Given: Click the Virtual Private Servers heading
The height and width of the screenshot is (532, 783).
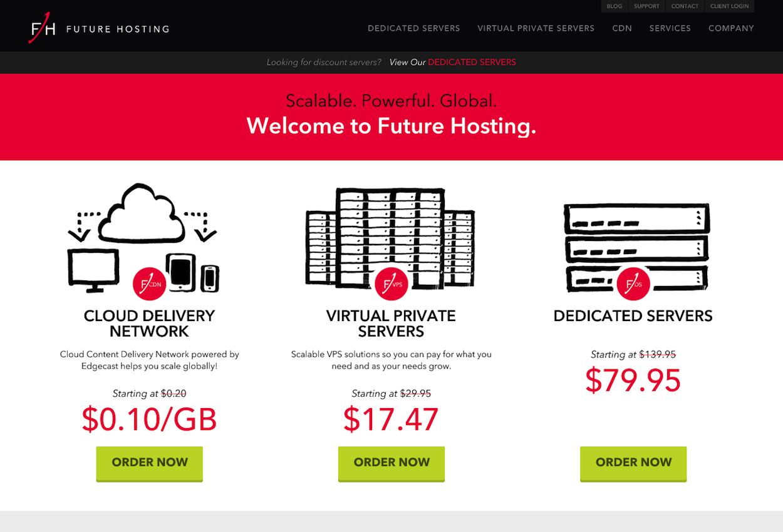Looking at the screenshot, I should [x=391, y=324].
